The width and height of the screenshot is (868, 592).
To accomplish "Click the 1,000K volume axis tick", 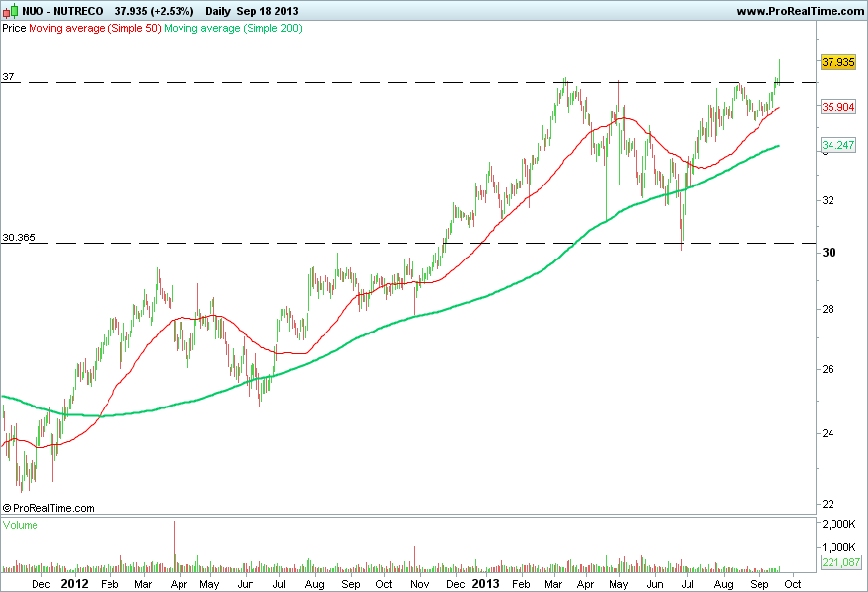I will click(839, 547).
